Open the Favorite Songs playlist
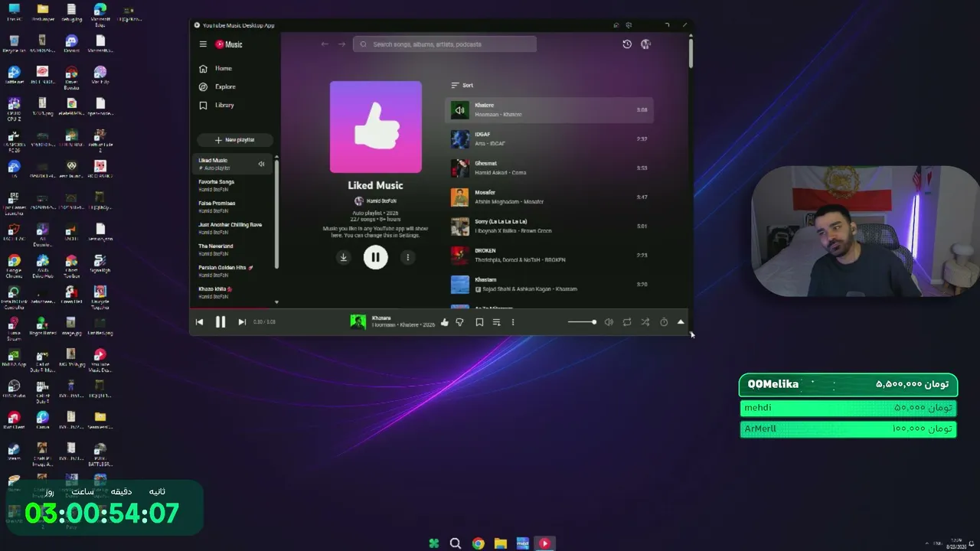Viewport: 980px width, 551px height. pos(232,185)
